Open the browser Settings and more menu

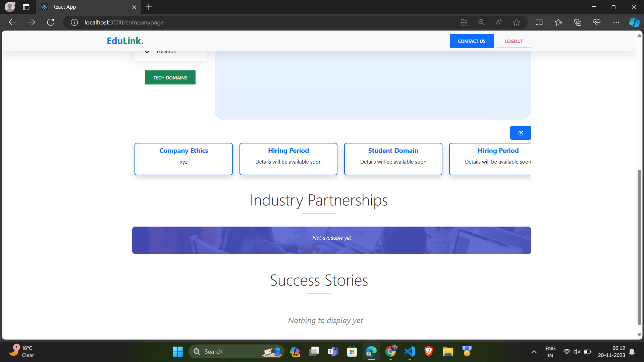coord(616,22)
